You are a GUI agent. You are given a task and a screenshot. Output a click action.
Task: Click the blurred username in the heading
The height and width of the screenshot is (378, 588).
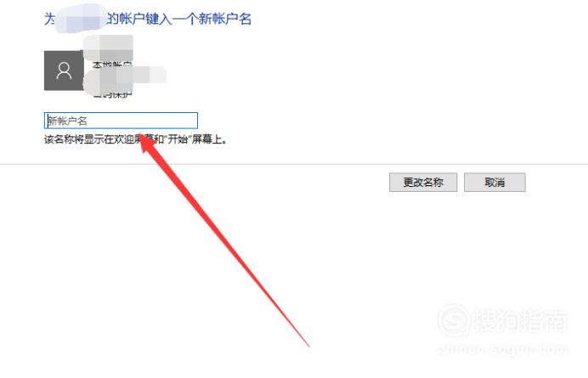click(81, 19)
